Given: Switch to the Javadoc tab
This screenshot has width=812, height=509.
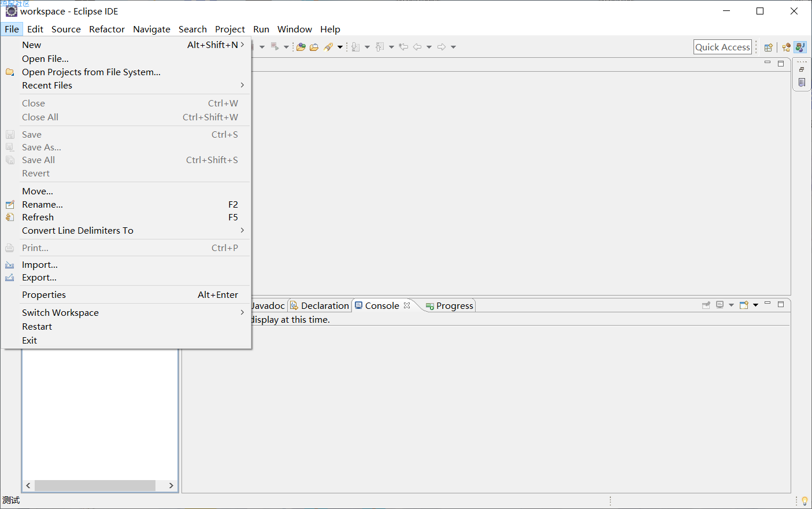Looking at the screenshot, I should (269, 305).
